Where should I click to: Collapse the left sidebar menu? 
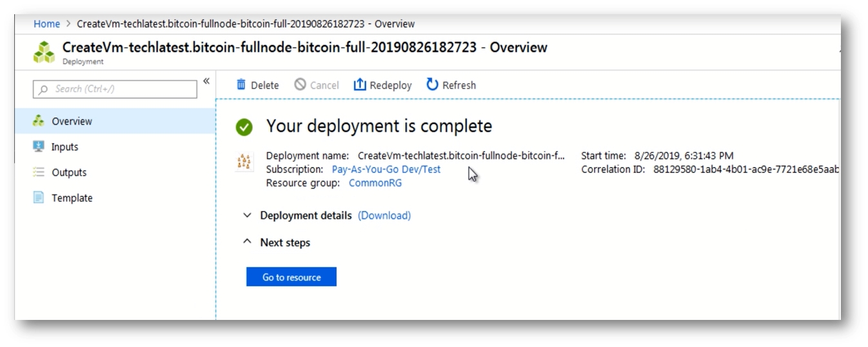(206, 81)
